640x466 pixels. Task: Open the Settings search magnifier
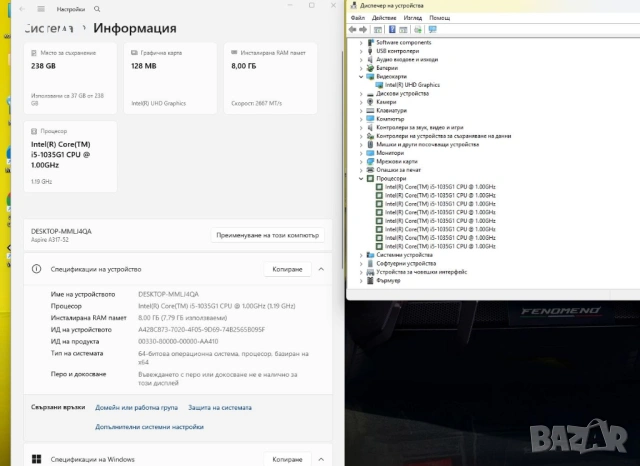tap(97, 9)
